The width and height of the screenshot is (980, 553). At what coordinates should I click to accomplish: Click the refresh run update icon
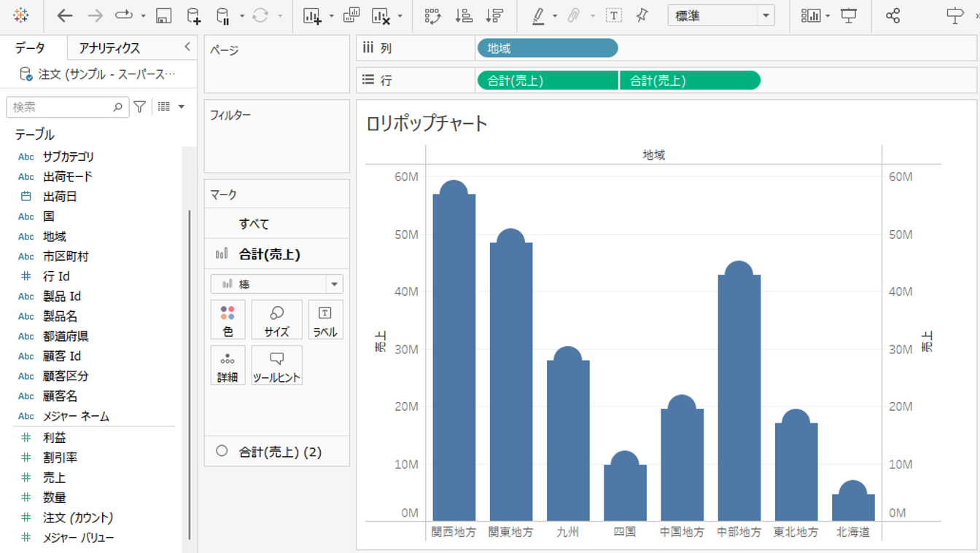coord(260,15)
